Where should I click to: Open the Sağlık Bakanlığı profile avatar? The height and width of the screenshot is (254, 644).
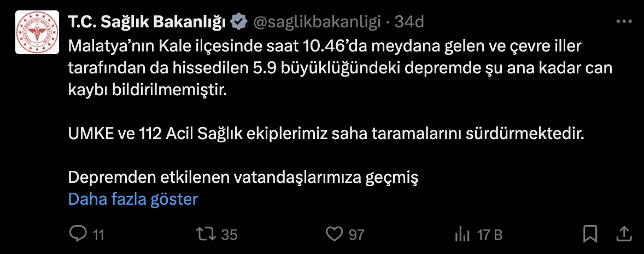coord(37,32)
